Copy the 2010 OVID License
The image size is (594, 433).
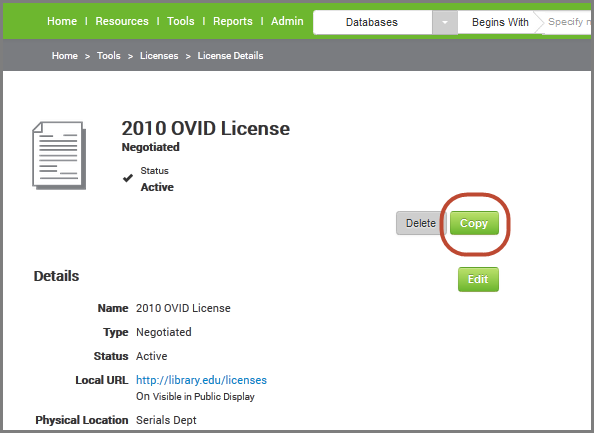click(474, 223)
